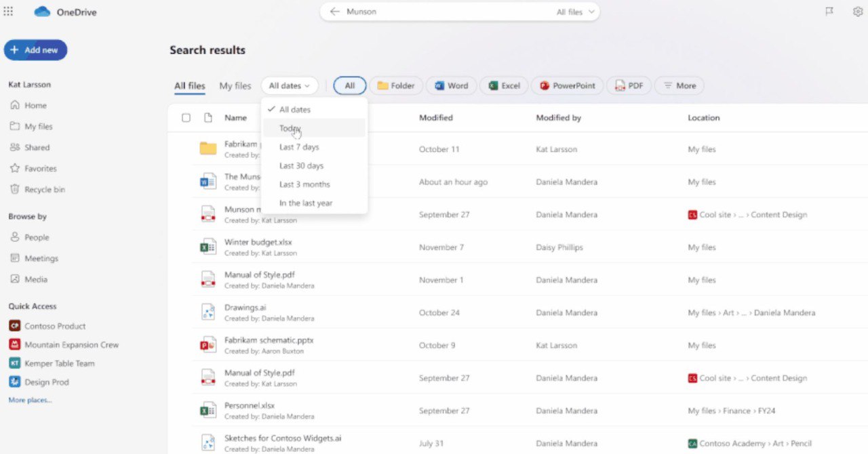Sort by the Modified by column header
The image size is (868, 454).
[559, 118]
